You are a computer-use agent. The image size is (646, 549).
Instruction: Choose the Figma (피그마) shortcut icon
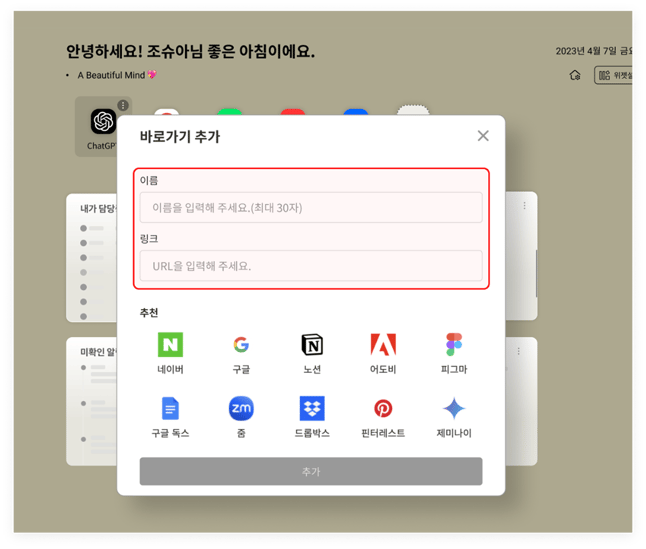[454, 345]
